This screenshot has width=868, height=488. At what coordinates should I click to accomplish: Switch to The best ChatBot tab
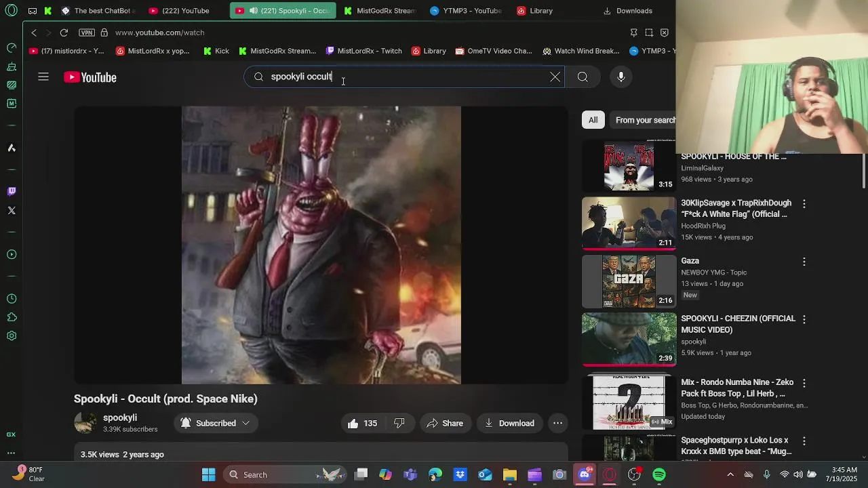[98, 11]
